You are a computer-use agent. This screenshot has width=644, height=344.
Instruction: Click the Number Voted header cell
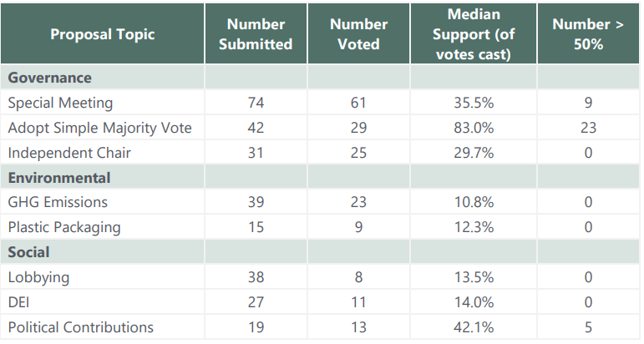[359, 34]
